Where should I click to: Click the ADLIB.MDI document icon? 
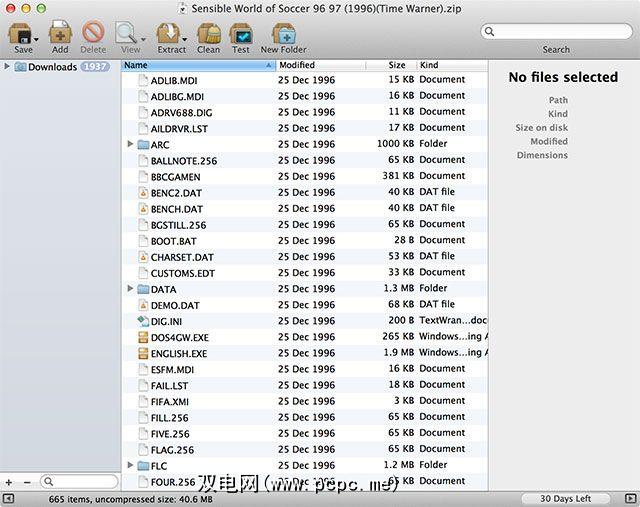[143, 80]
